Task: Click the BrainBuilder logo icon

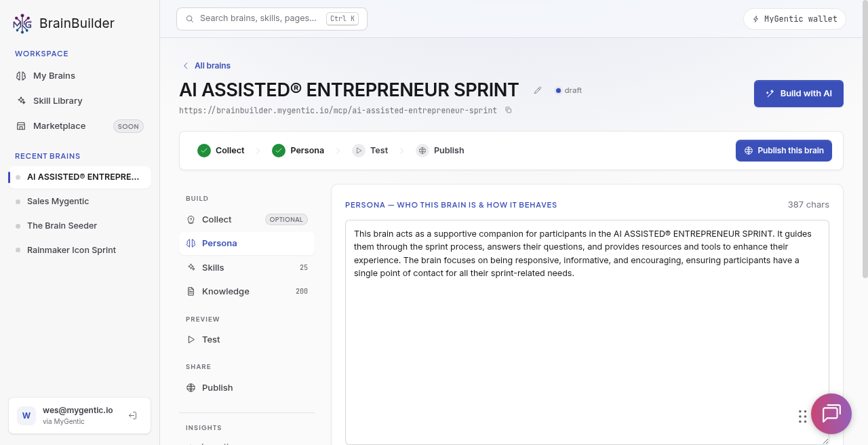Action: tap(22, 24)
